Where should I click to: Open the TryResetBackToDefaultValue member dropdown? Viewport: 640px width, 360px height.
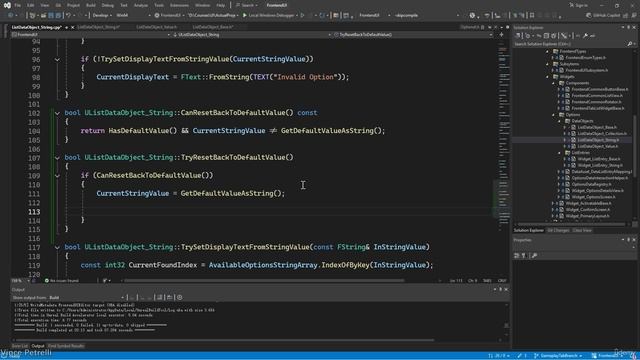point(413,35)
